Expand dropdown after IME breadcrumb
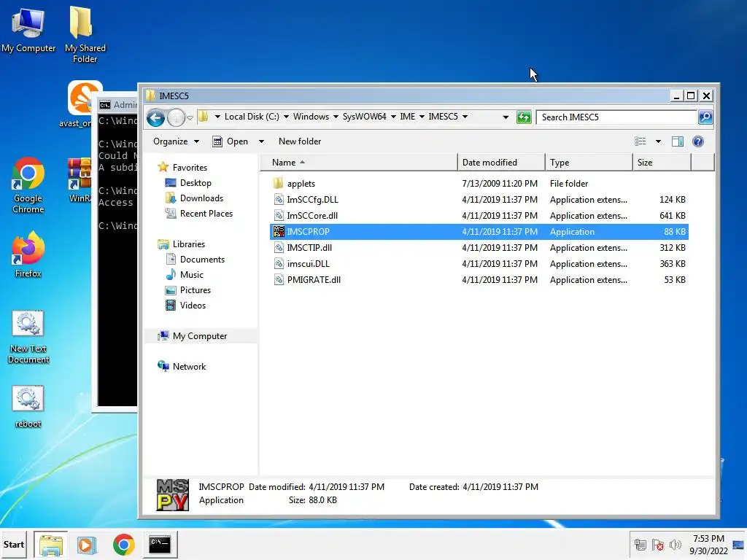Viewport: 747px width, 560px height. coord(422,117)
